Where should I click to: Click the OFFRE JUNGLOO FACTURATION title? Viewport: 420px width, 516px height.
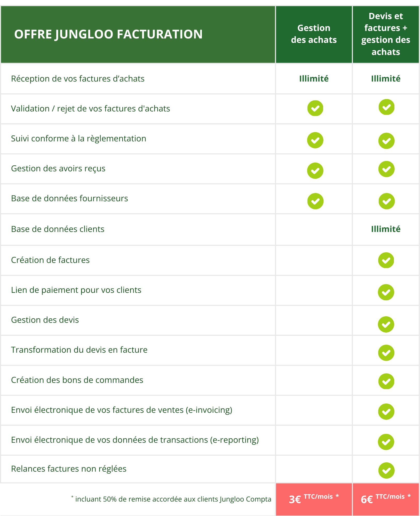pos(108,34)
